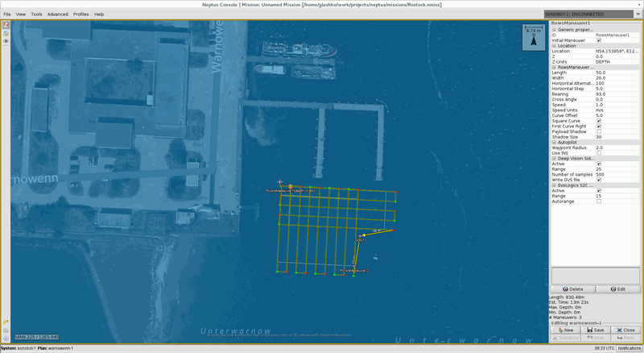Screen dimensions: 644x353
Task: Save the plan with the Save button
Action: (595, 330)
